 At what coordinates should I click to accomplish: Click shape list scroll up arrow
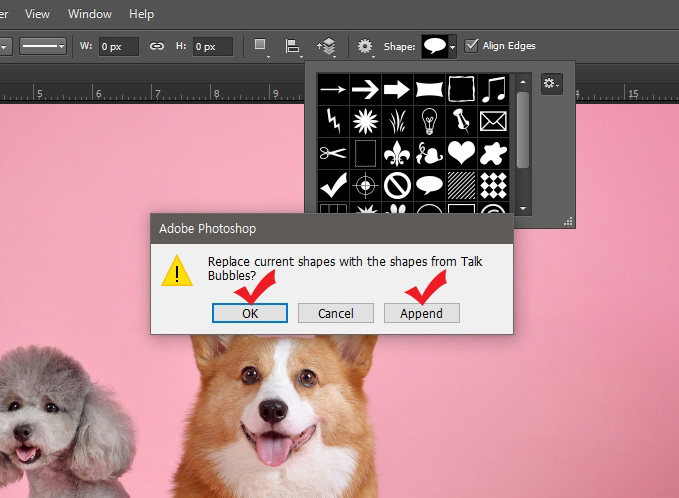[x=523, y=82]
